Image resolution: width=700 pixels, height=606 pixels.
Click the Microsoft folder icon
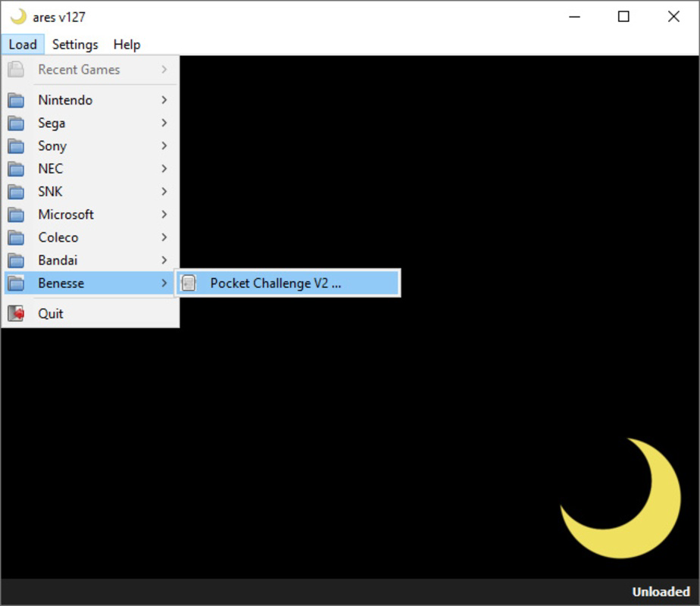pyautogui.click(x=16, y=214)
